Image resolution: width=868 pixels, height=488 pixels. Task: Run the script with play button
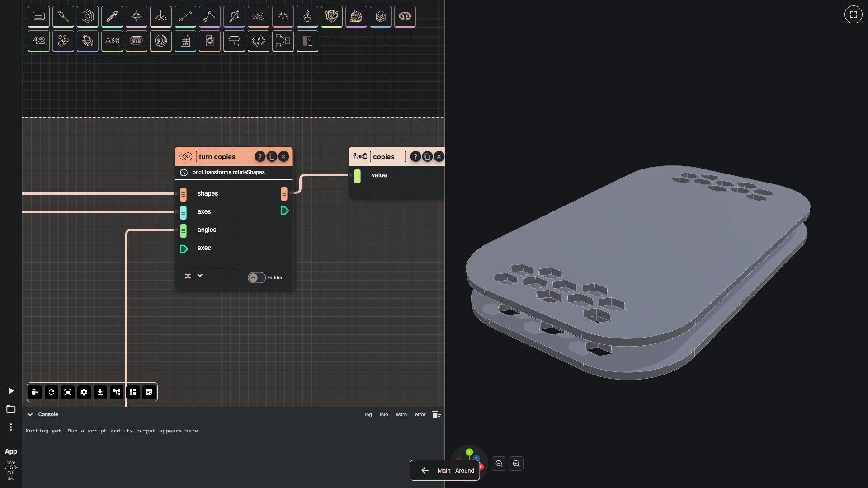[11, 391]
